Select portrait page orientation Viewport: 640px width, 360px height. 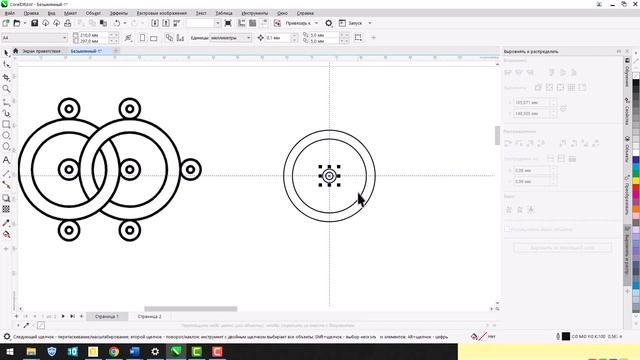click(x=142, y=38)
